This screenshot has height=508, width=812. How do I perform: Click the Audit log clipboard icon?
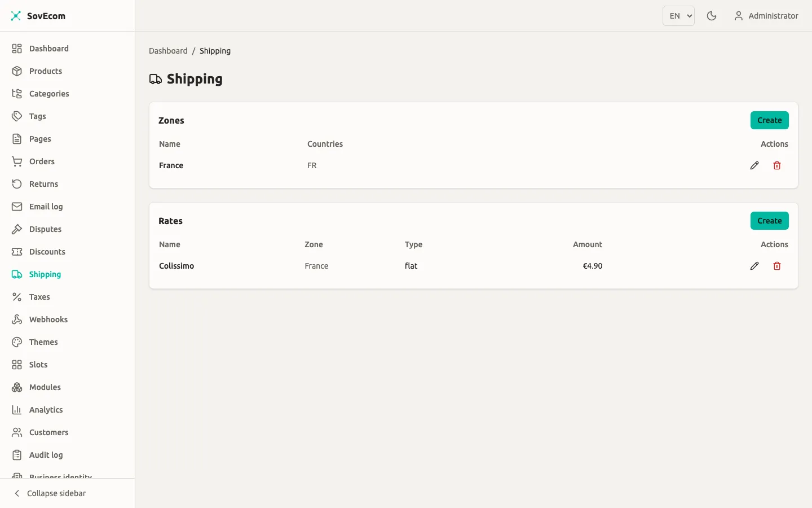point(17,455)
